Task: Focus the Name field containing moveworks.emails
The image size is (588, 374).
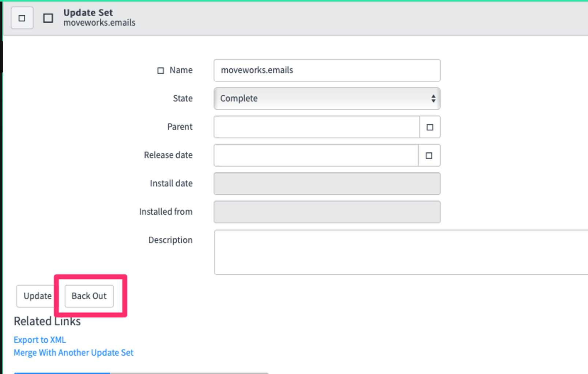Action: (x=327, y=70)
